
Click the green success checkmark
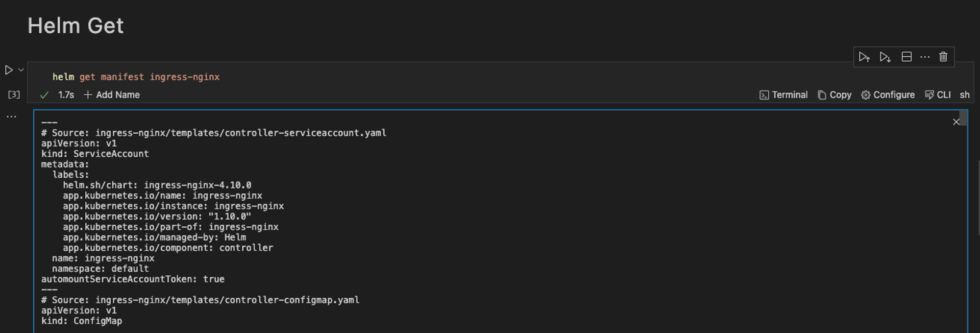pos(44,95)
